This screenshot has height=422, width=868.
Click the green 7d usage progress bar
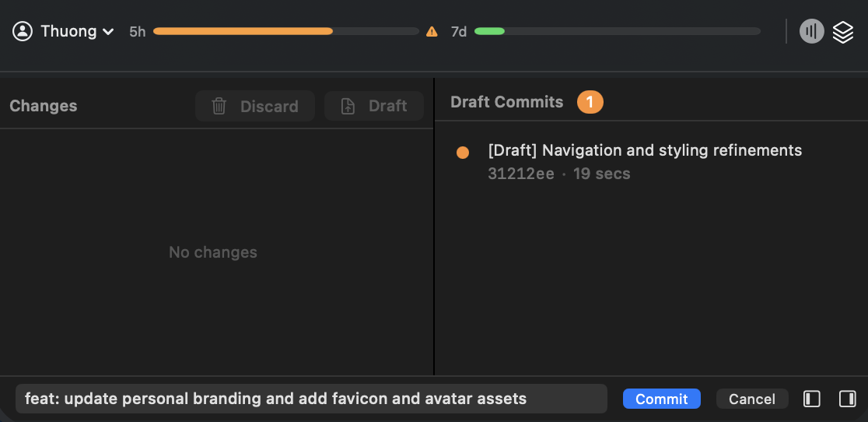tap(489, 31)
